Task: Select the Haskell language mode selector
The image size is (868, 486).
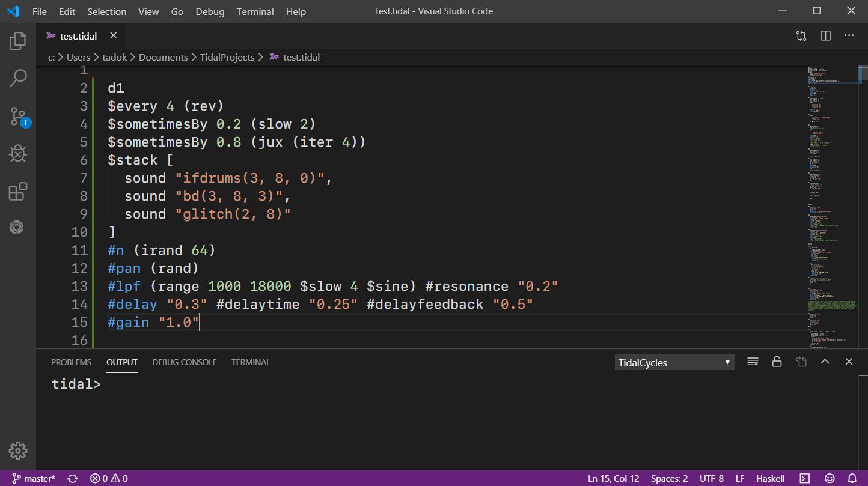Action: tap(770, 479)
